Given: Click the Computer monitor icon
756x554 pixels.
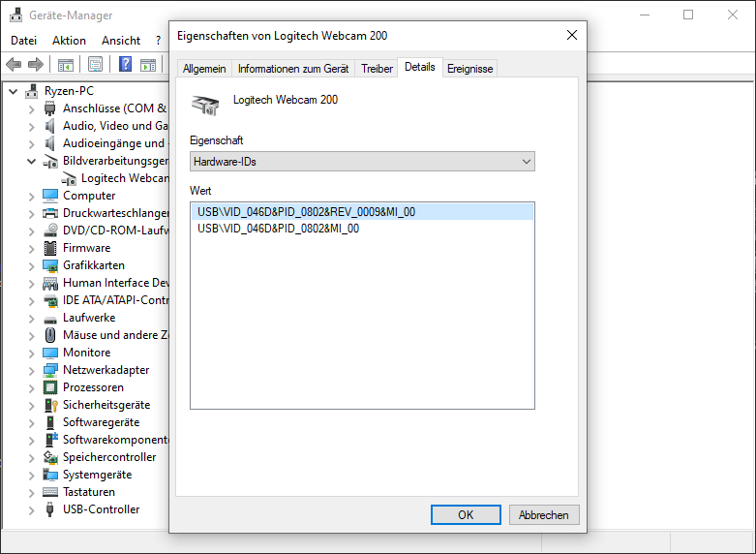Looking at the screenshot, I should point(50,196).
